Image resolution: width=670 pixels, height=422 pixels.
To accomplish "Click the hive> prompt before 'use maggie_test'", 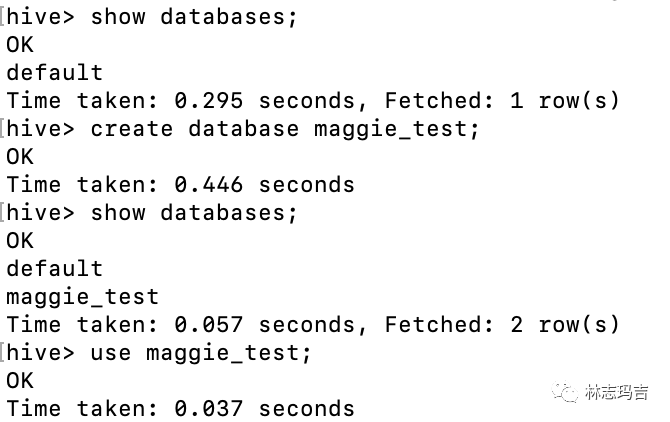I will [x=40, y=353].
